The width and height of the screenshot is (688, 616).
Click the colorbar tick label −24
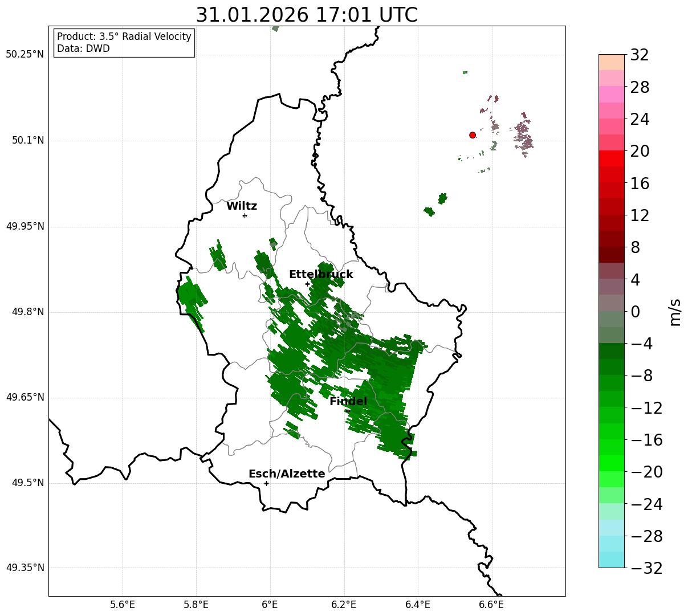click(646, 504)
